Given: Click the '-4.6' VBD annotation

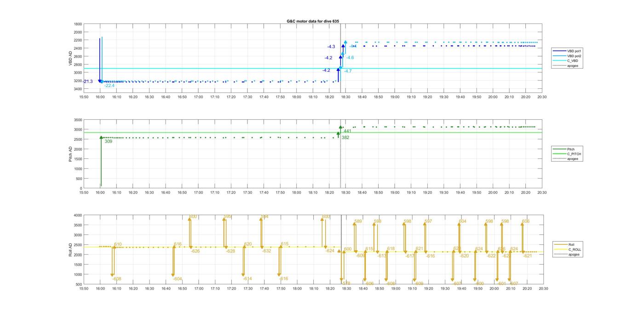Looking at the screenshot, I should tap(350, 58).
